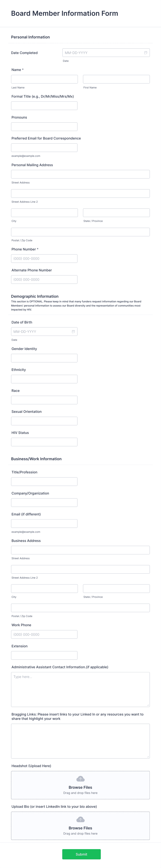Select the Pronouns input field

click(44, 127)
